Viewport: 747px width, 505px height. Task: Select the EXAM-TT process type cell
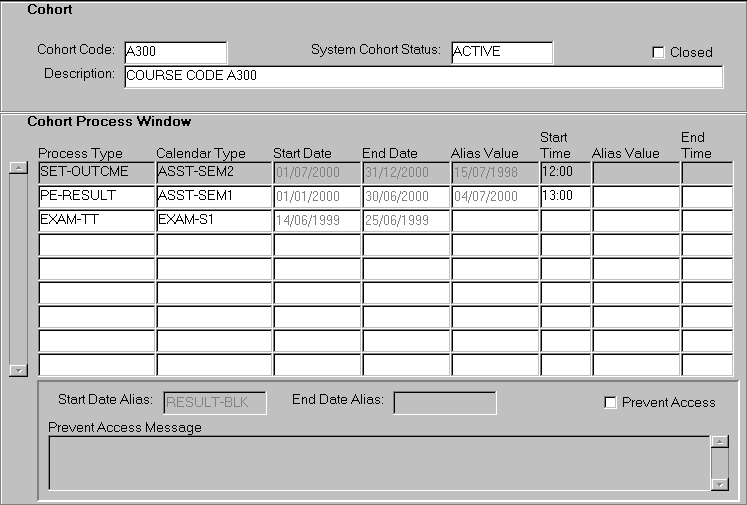coord(96,220)
